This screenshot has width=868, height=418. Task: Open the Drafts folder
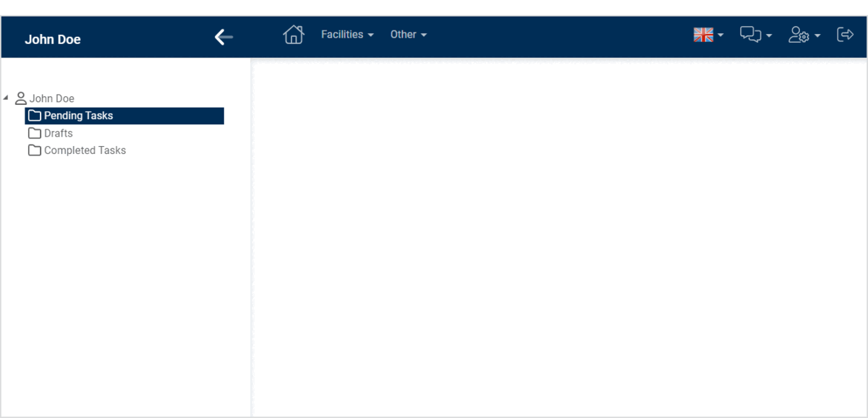[51, 133]
